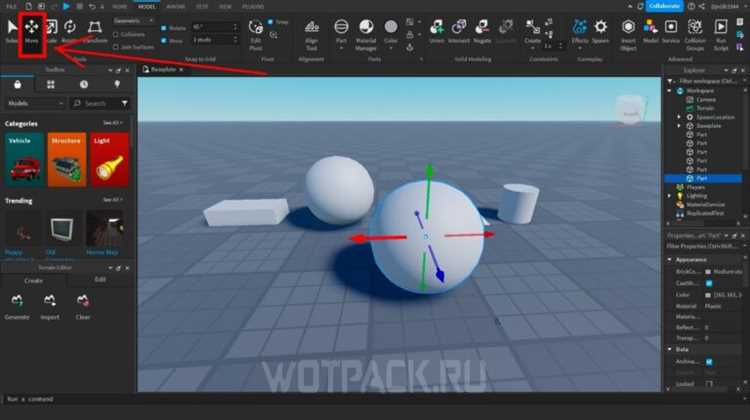This screenshot has width=750, height=420.
Task: Toggle the CastShadow property checkbox
Action: 709,284
